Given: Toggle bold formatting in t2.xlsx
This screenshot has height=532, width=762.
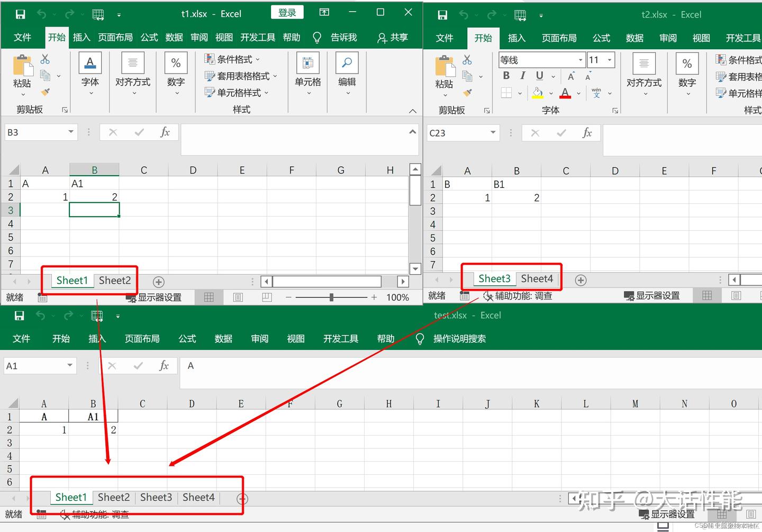Looking at the screenshot, I should pos(506,76).
